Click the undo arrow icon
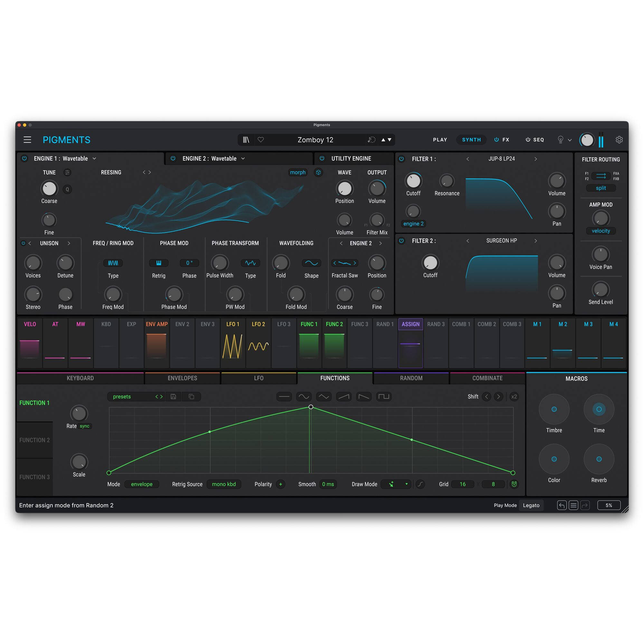644x644 pixels. click(562, 505)
